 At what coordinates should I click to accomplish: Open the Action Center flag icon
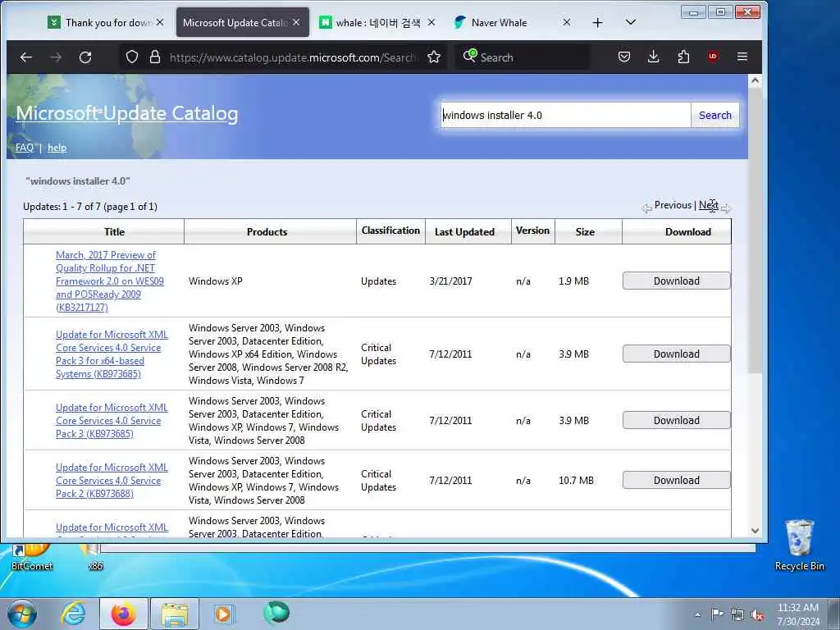pos(717,614)
